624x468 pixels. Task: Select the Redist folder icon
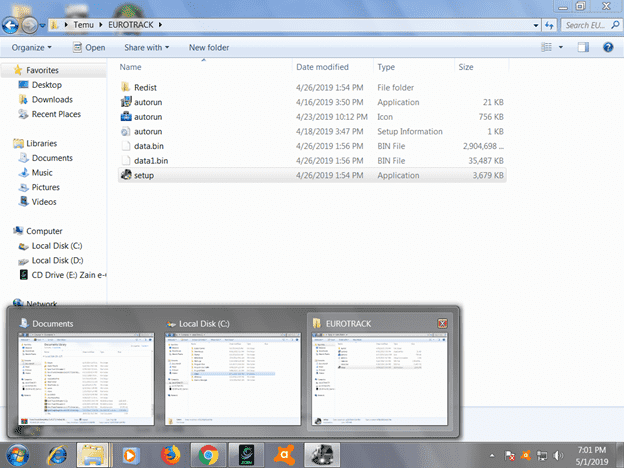point(126,87)
